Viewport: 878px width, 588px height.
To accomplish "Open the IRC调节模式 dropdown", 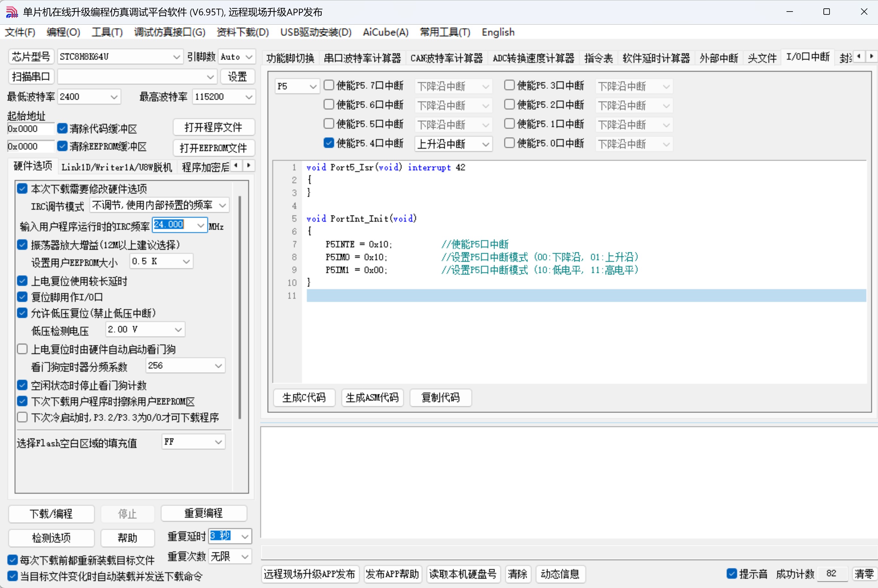I will point(160,205).
